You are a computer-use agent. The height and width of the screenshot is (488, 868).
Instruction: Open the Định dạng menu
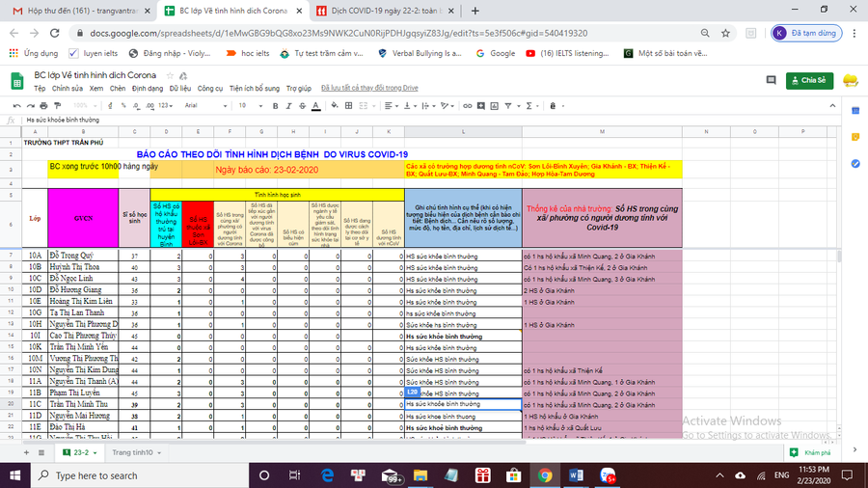pyautogui.click(x=148, y=88)
